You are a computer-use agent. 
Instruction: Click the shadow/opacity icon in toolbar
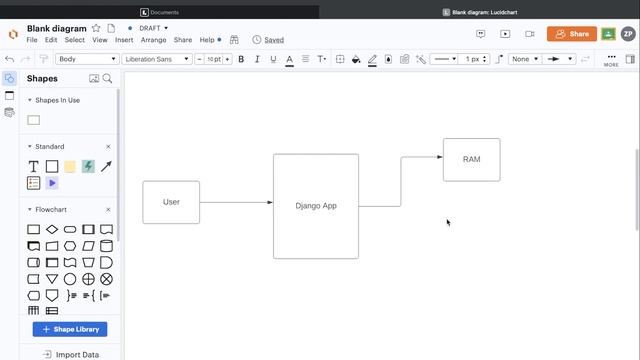point(388,59)
